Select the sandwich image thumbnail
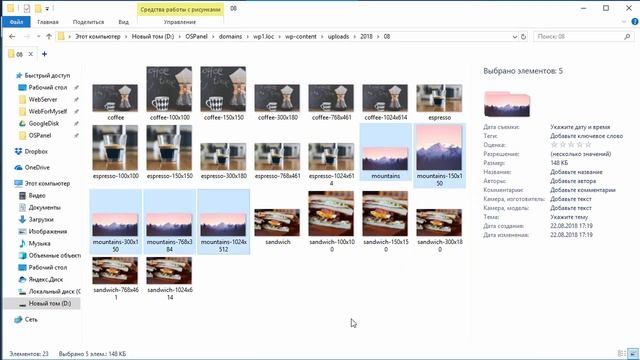Viewport: 640px width, 360px height. coord(277,223)
